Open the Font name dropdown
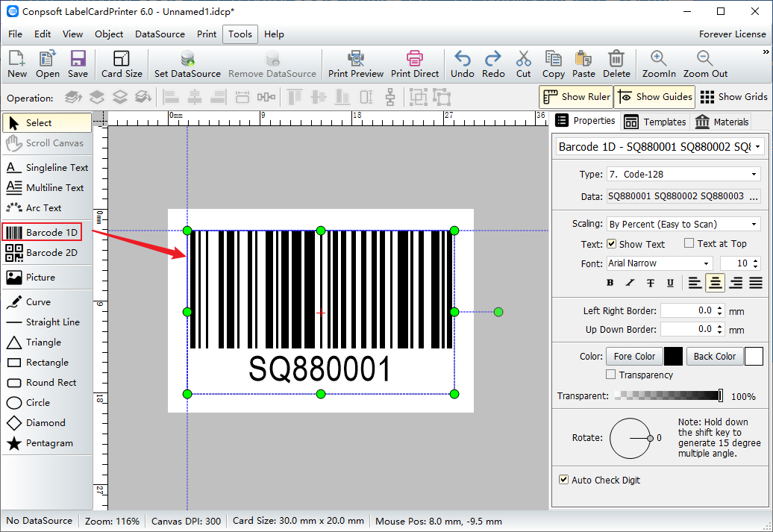Viewport: 773px width, 532px height. [706, 264]
